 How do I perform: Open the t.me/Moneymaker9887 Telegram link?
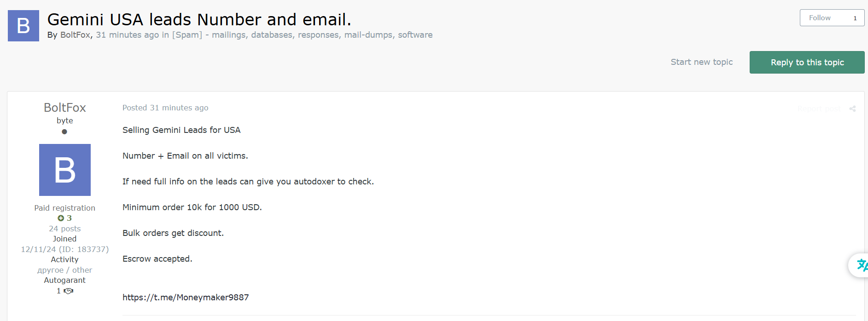[x=186, y=298]
